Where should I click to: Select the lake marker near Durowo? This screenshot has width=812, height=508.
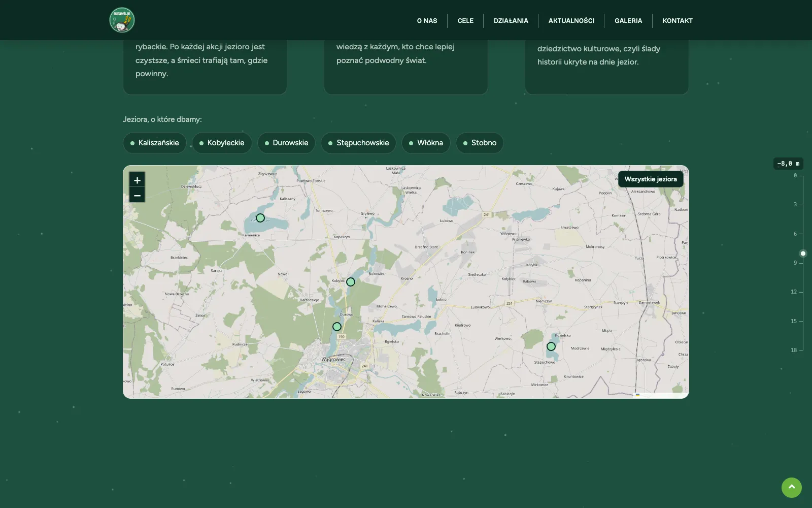[x=337, y=327]
